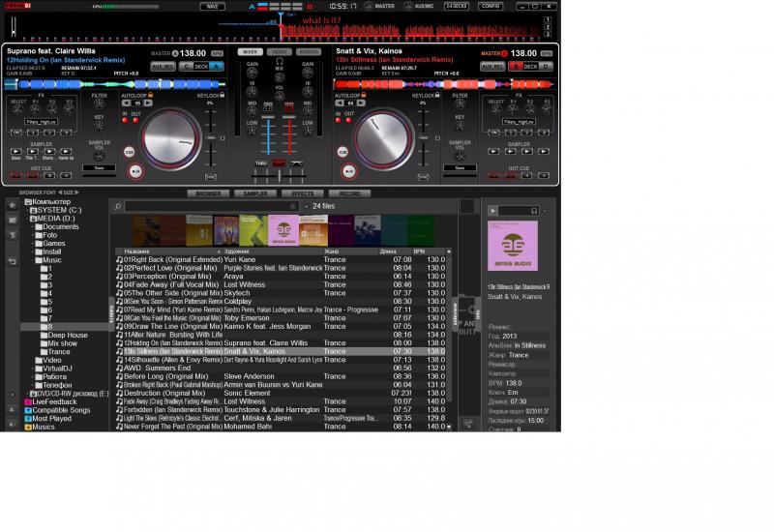Click the magnifier search icon

(118, 206)
